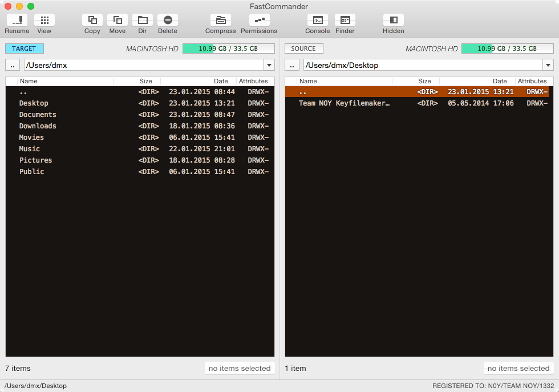Click the Move toolbar icon

tap(118, 21)
